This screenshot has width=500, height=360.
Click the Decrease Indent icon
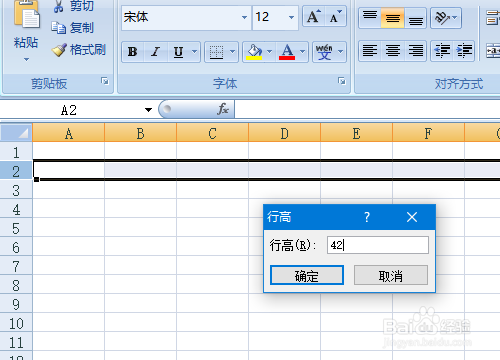(x=442, y=51)
